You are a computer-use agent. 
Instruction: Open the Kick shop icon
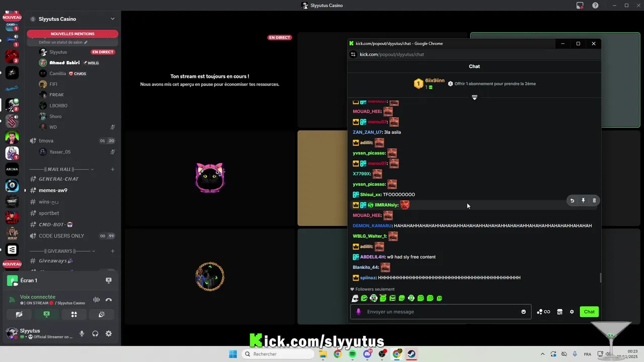click(x=559, y=312)
